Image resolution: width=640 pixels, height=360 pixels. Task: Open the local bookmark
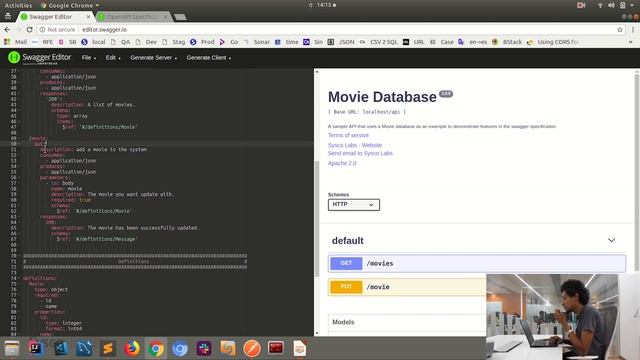93,42
